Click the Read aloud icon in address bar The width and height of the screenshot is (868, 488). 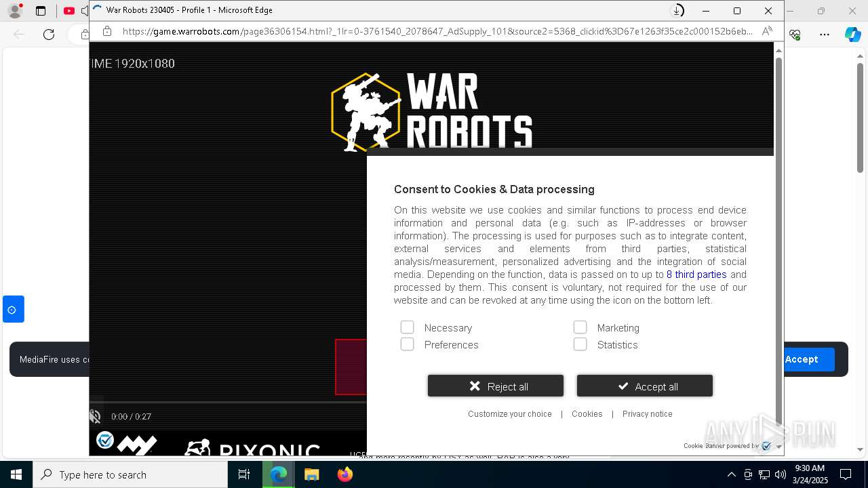[x=767, y=31]
